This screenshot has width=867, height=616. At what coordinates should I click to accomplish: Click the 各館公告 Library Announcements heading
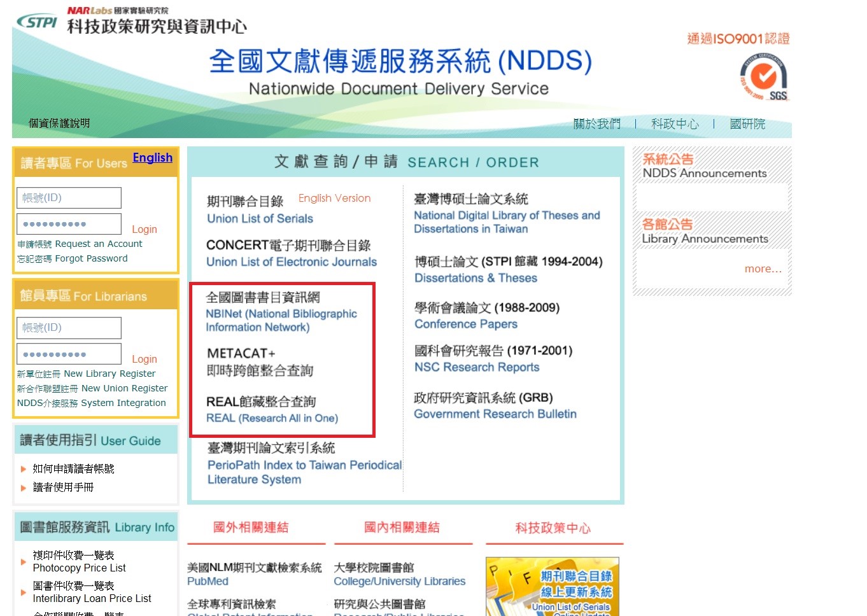(705, 232)
